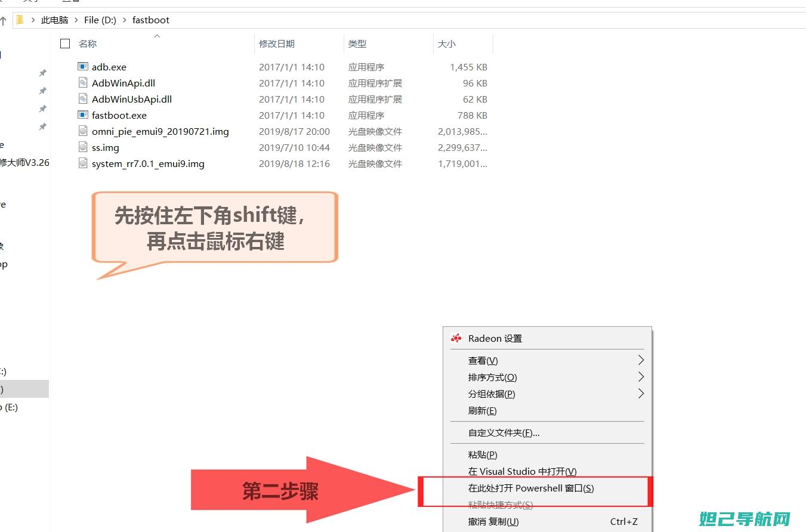Sort by 类型 column header
This screenshot has height=532, width=806.
[357, 44]
